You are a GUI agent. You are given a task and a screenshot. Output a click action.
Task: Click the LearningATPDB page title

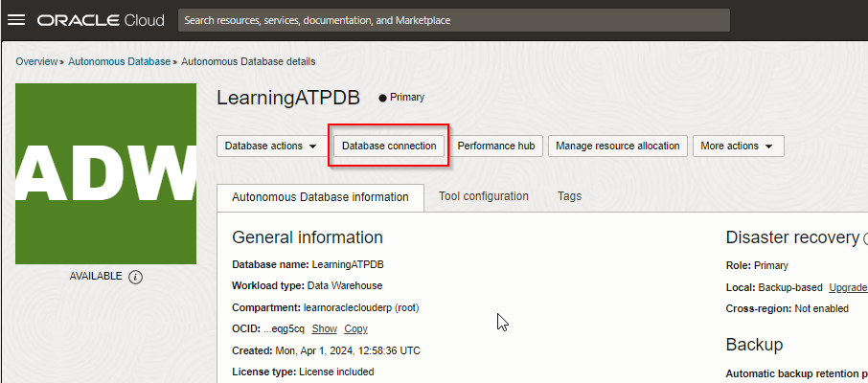pos(288,98)
